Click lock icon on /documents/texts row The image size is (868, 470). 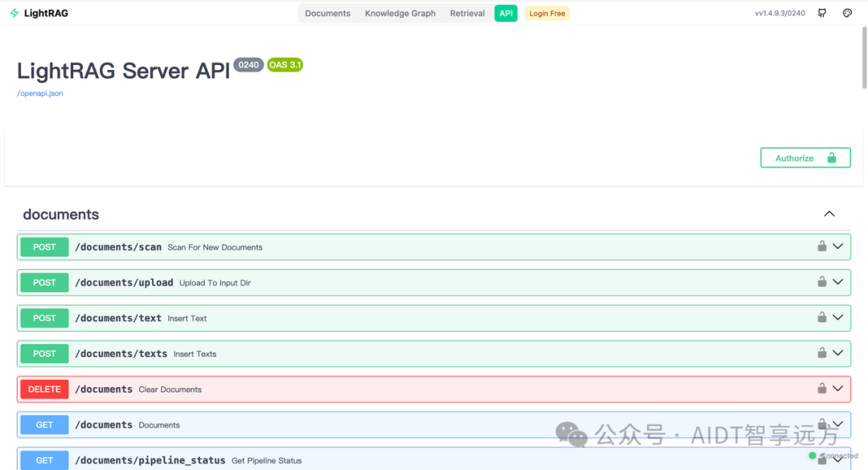click(x=822, y=352)
